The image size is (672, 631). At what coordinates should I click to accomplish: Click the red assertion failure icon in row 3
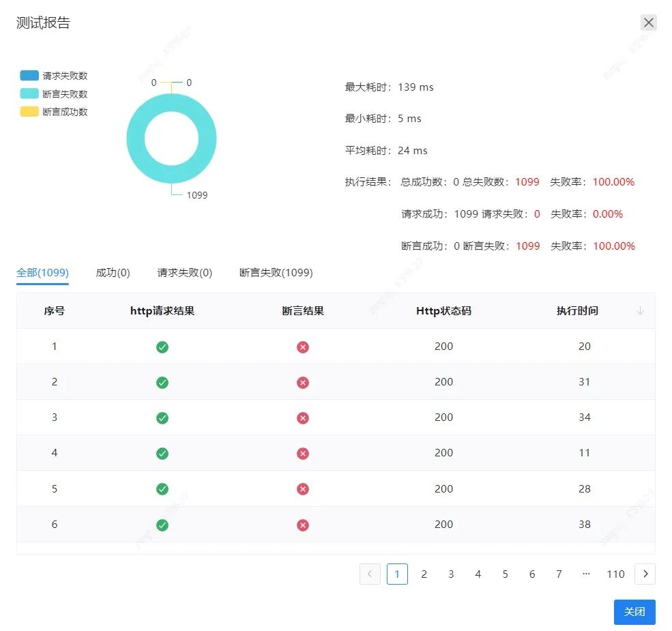coord(302,417)
